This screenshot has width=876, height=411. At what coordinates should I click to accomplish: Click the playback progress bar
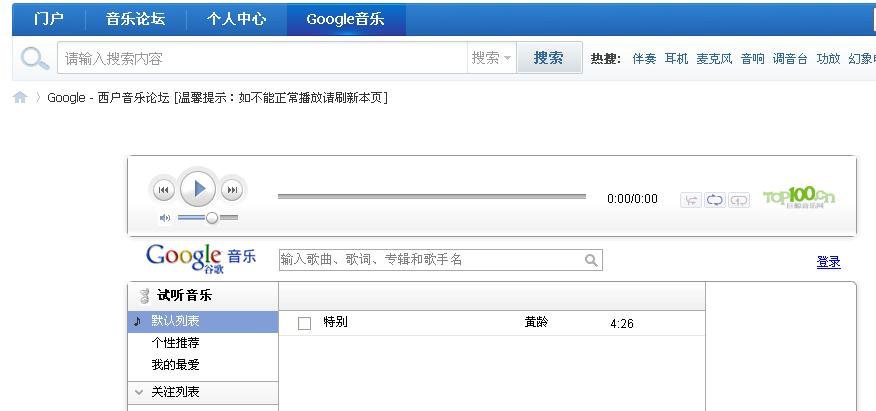click(x=432, y=197)
